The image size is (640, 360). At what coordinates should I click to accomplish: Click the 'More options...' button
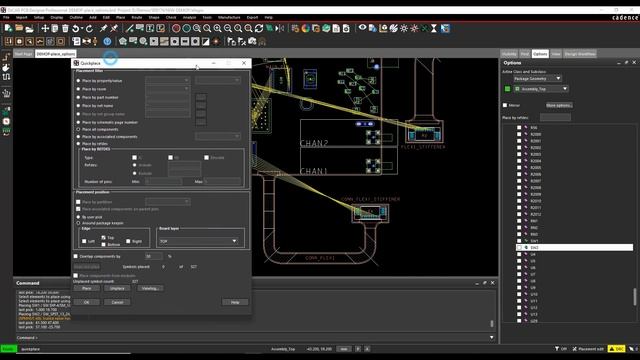pos(559,105)
